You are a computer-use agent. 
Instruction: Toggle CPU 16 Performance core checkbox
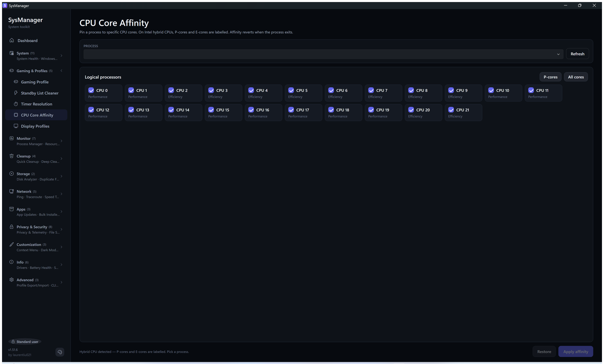(251, 110)
